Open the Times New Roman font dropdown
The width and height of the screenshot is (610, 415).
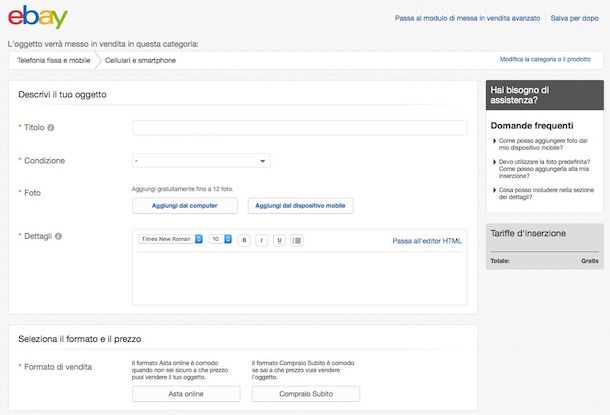tap(170, 239)
